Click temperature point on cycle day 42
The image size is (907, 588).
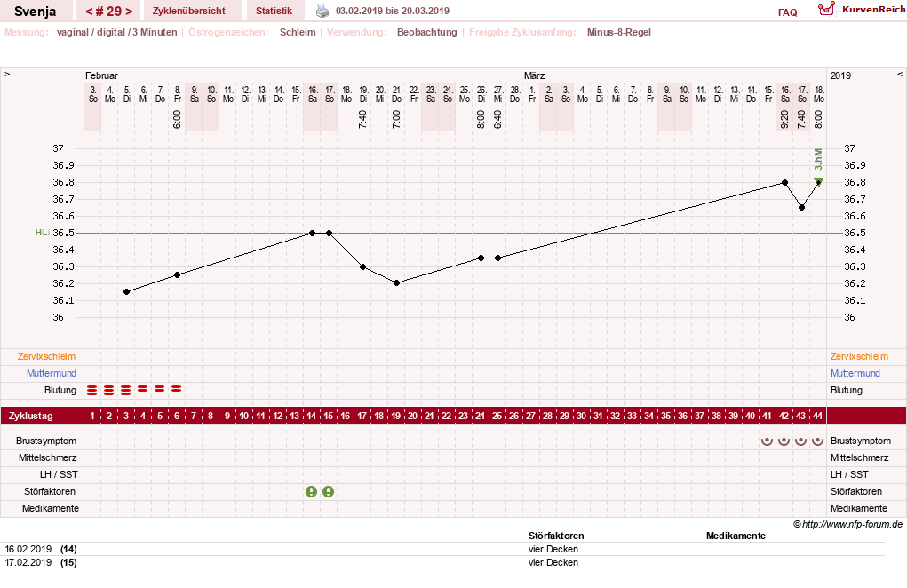[785, 182]
